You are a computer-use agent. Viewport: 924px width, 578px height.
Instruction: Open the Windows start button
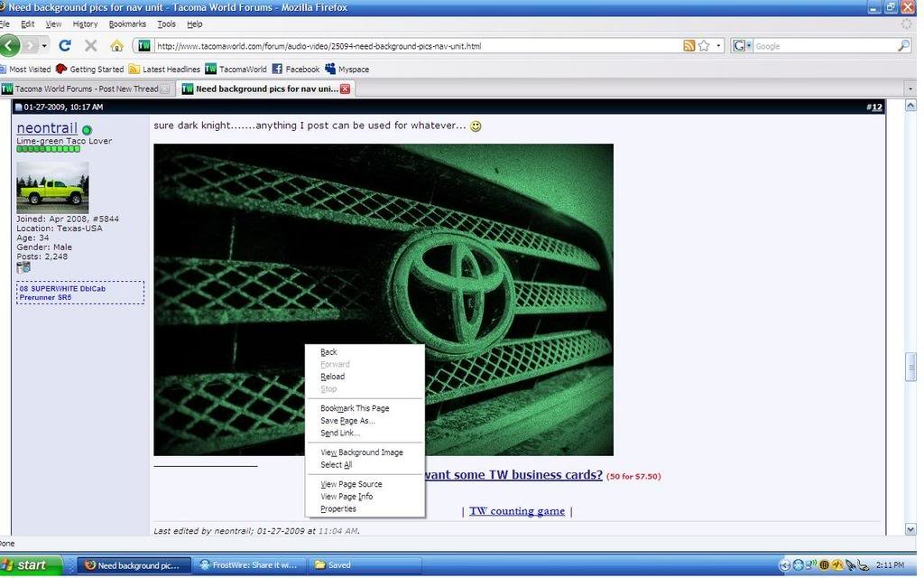click(31, 565)
